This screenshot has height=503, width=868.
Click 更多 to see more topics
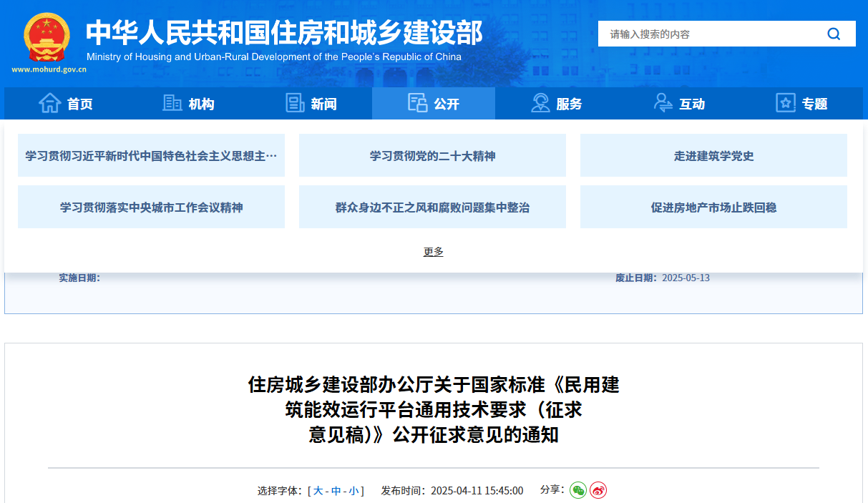(434, 252)
